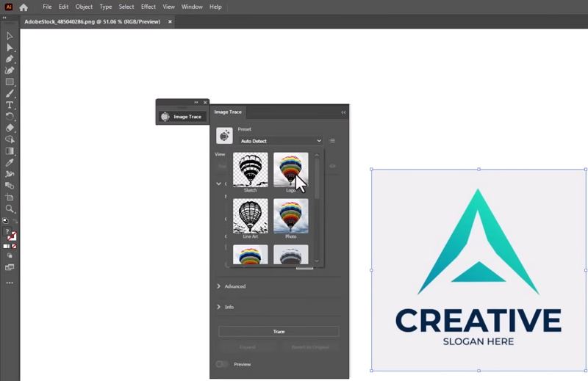Select the Gradient tool
This screenshot has height=381, width=588.
pyautogui.click(x=10, y=151)
